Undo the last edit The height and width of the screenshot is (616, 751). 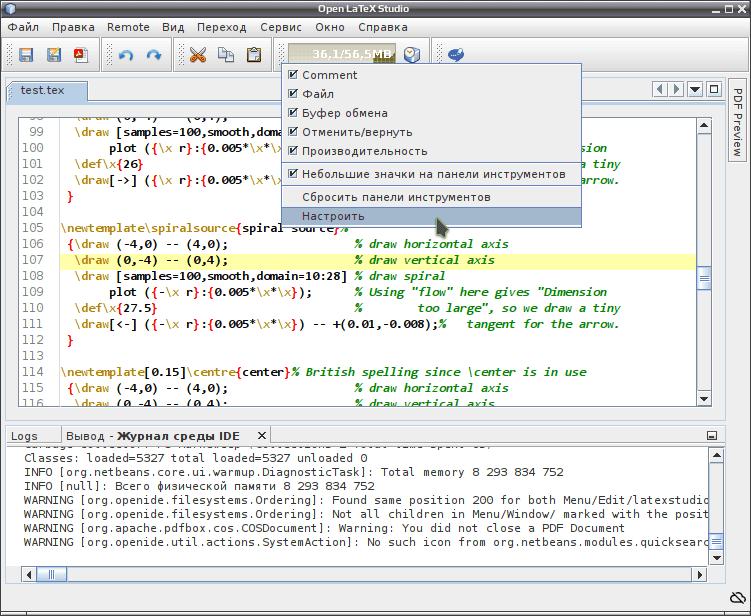pos(125,55)
